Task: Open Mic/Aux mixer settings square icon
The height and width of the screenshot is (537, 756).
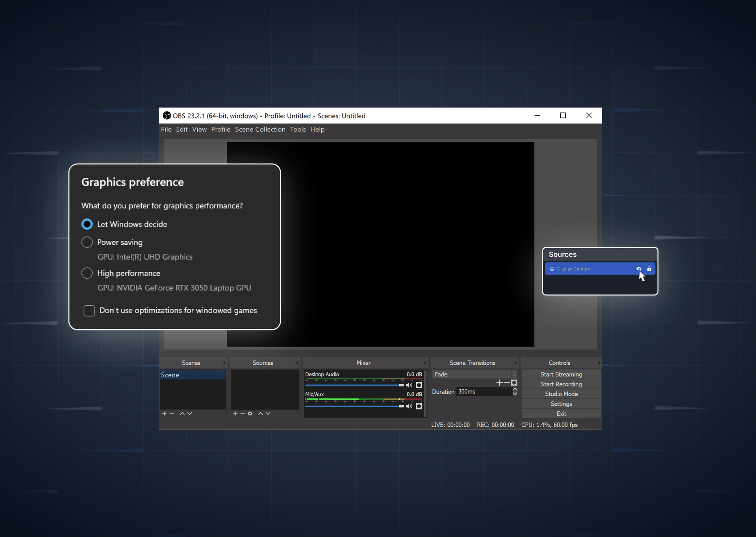Action: coord(419,406)
